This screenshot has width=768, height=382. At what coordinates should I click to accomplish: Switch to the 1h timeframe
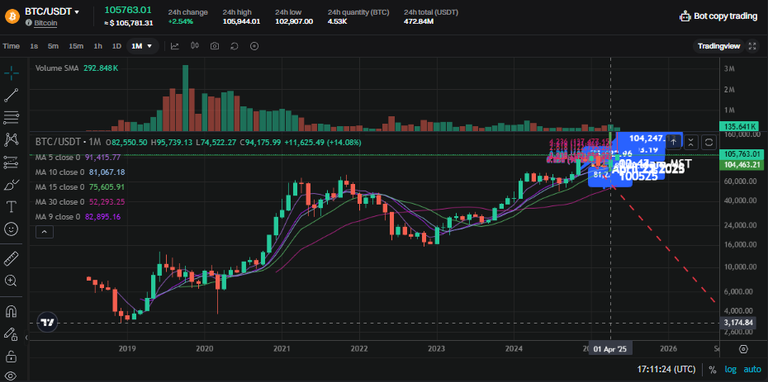click(x=98, y=46)
